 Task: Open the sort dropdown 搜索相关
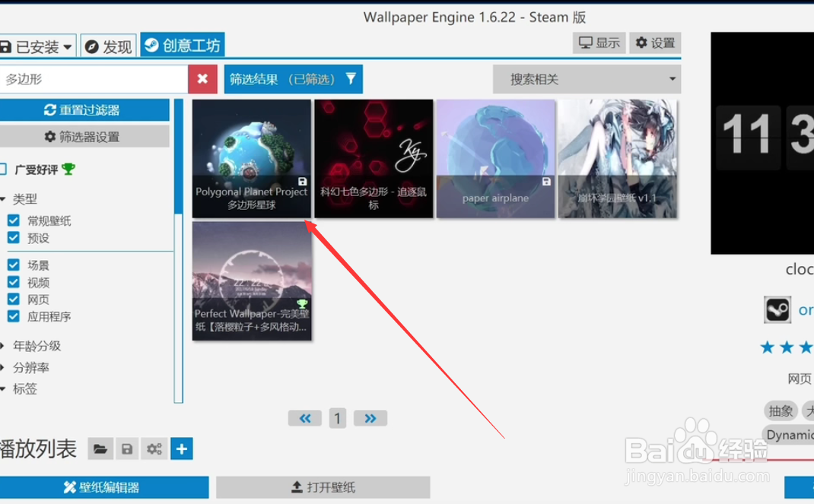pos(587,79)
